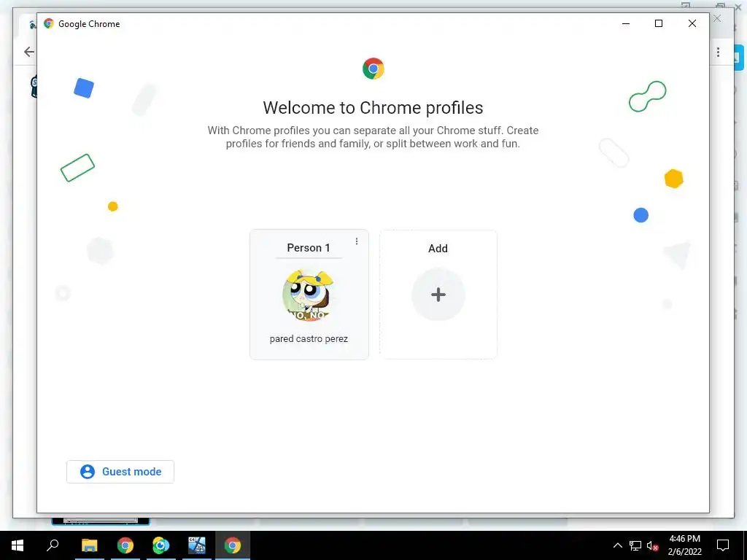
Task: Launch Guest mode
Action: [x=120, y=472]
